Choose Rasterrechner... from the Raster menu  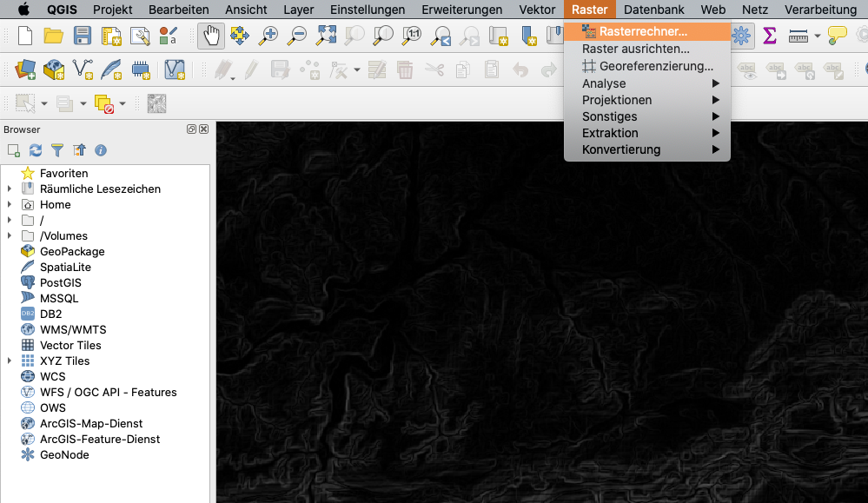647,31
